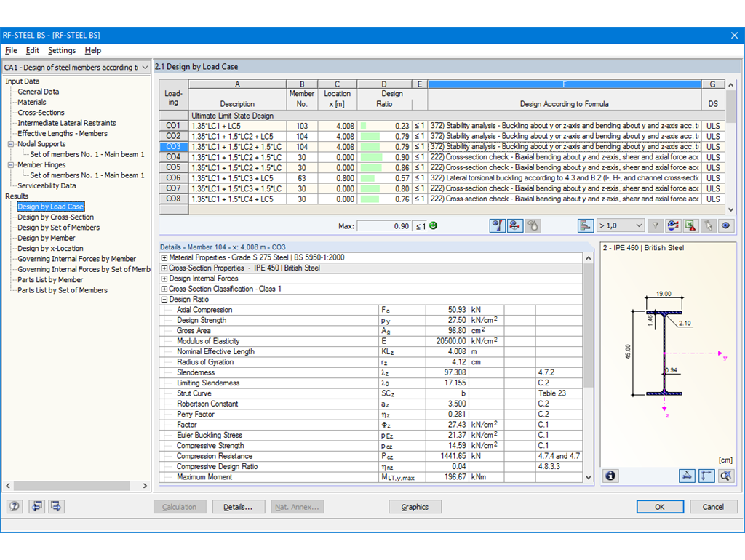Click the green ratio bar in CO6 row
Viewport: 745px width, 560px height.
[367, 178]
